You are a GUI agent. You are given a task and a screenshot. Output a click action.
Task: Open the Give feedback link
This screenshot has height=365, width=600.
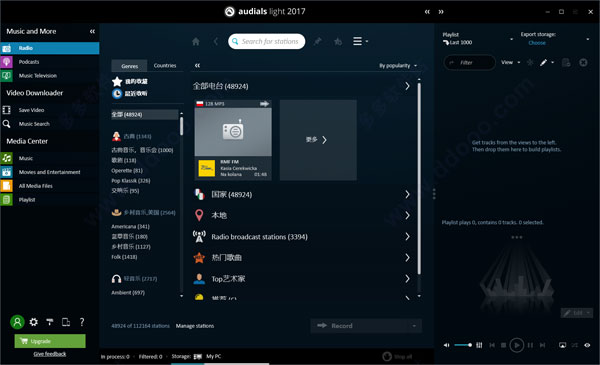point(50,354)
